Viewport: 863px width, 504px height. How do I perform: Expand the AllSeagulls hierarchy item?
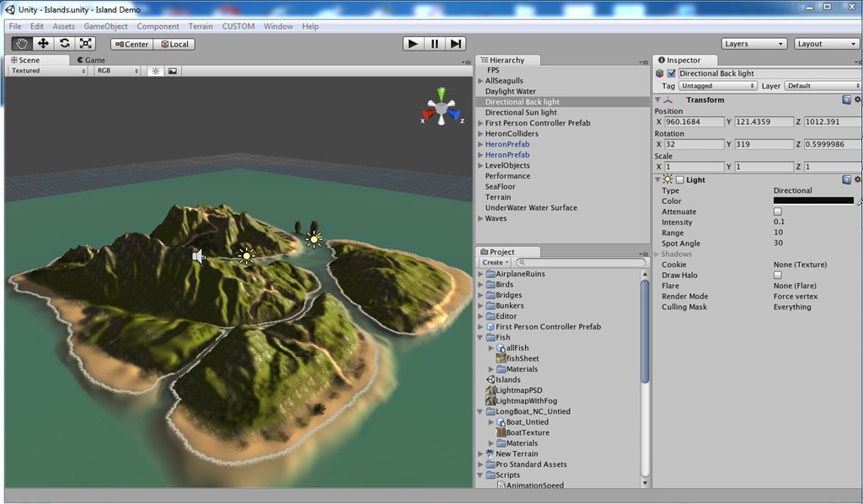pos(480,81)
